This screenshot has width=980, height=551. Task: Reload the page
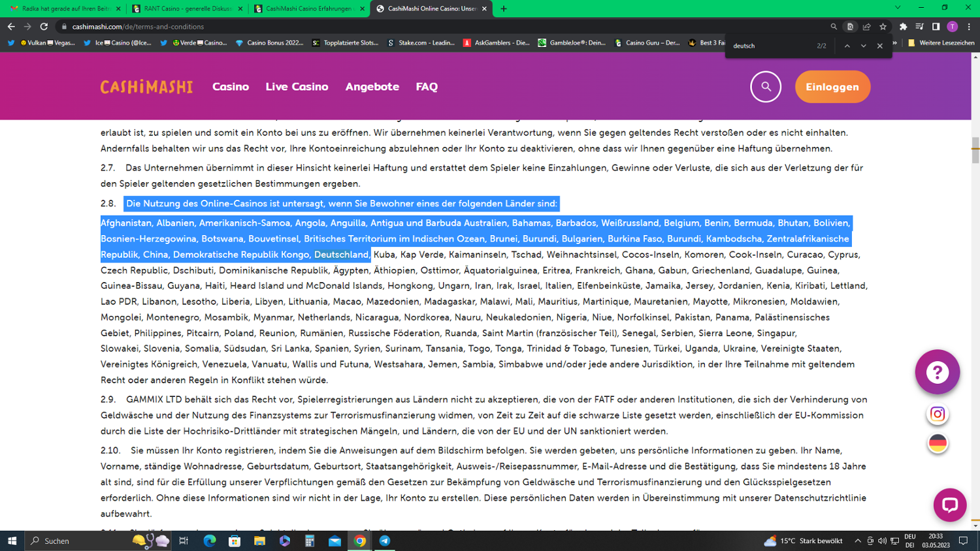(x=44, y=27)
